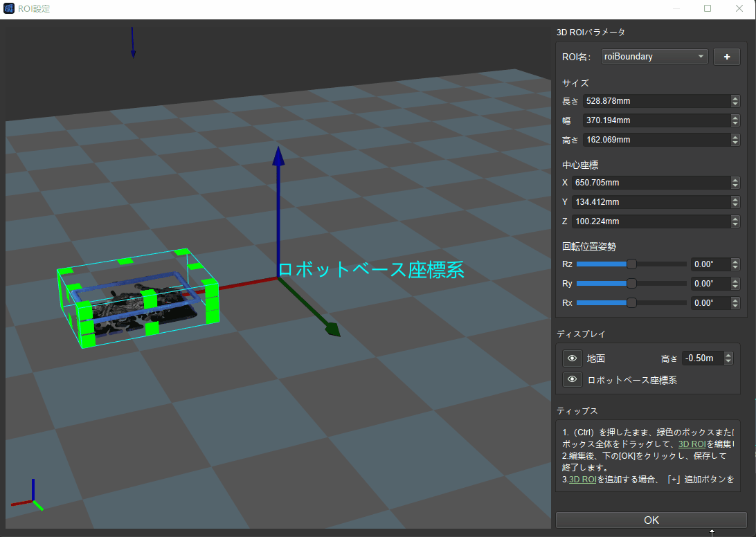The image size is (756, 537).
Task: Click the OK button to save
Action: pos(651,520)
